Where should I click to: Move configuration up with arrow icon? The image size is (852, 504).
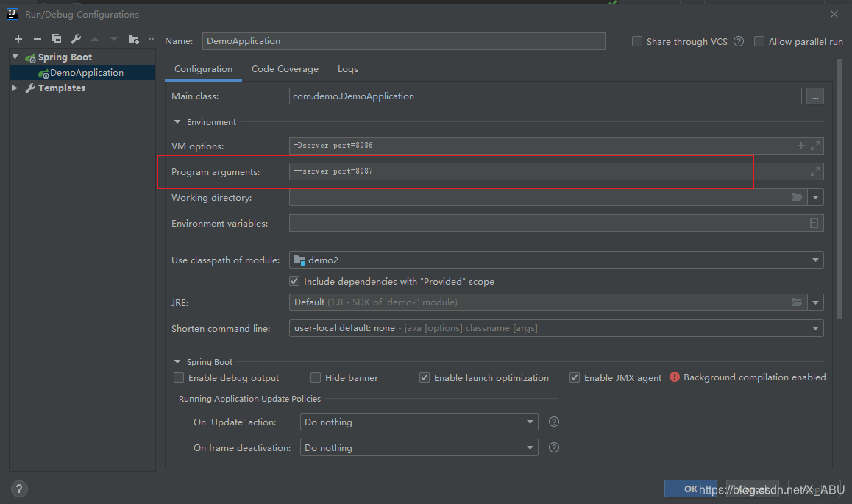[x=95, y=39]
